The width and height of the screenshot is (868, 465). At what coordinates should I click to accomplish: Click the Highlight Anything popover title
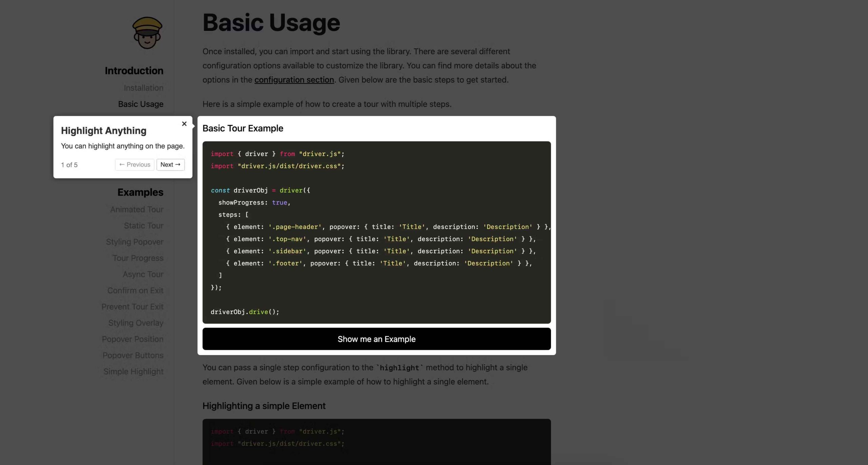click(x=104, y=131)
